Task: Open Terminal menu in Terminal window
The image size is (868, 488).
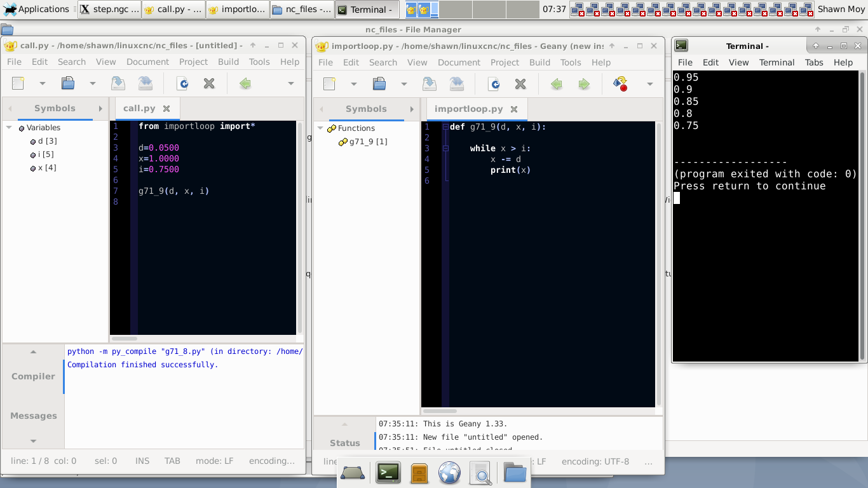Action: [776, 62]
